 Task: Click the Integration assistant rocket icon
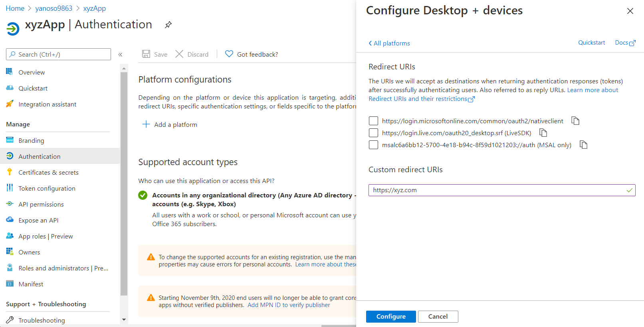10,104
